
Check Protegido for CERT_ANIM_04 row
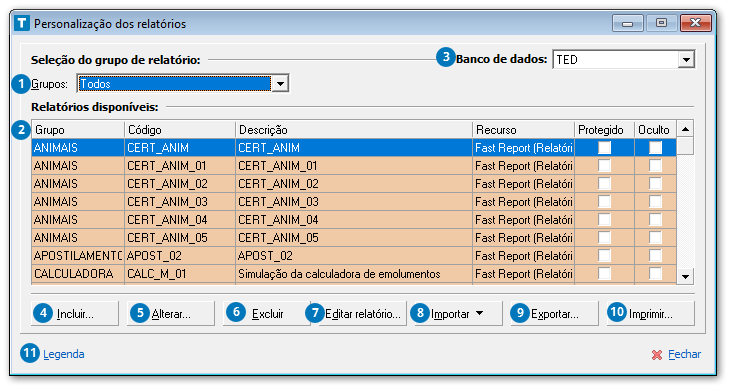(x=604, y=220)
